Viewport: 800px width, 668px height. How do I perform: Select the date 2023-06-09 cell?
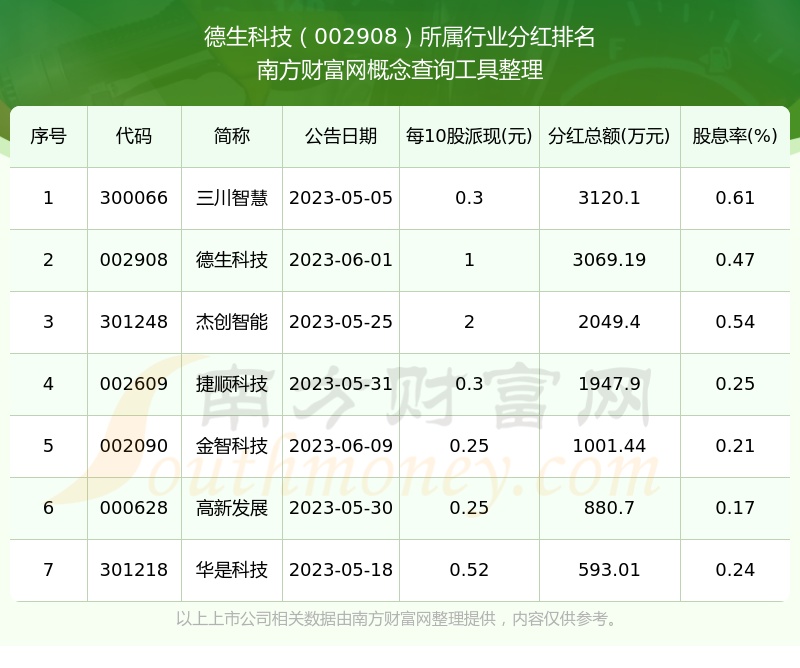click(x=341, y=446)
